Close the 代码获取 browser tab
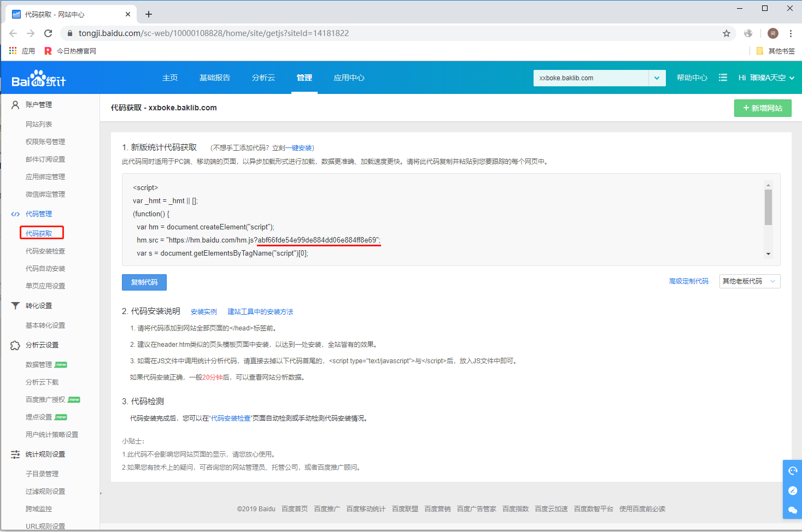The width and height of the screenshot is (802, 532). click(128, 14)
